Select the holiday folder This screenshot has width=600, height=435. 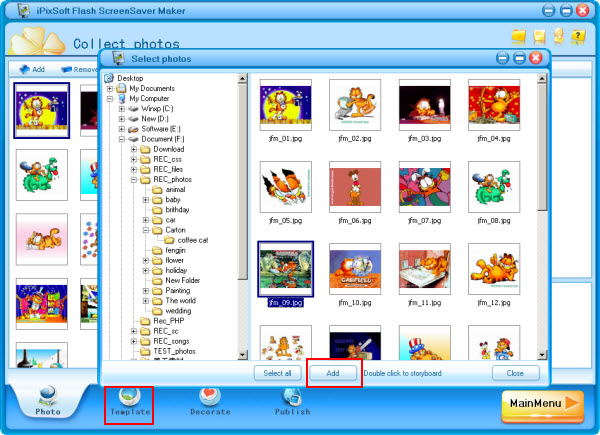coord(176,270)
